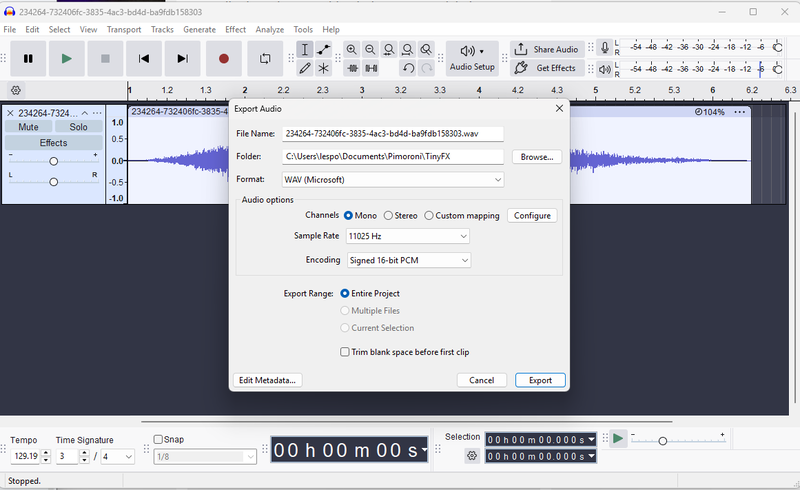Toggle the Loop playback button
Screen dimensions: 800x490
click(265, 59)
